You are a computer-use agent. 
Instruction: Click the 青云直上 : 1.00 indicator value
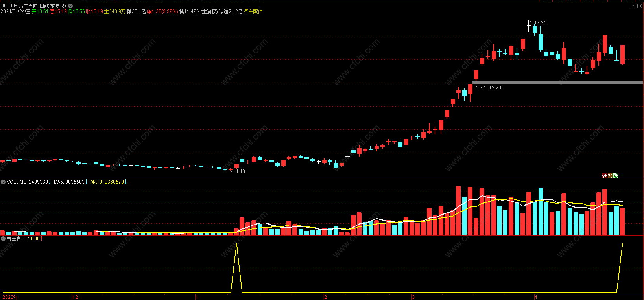tap(23, 239)
